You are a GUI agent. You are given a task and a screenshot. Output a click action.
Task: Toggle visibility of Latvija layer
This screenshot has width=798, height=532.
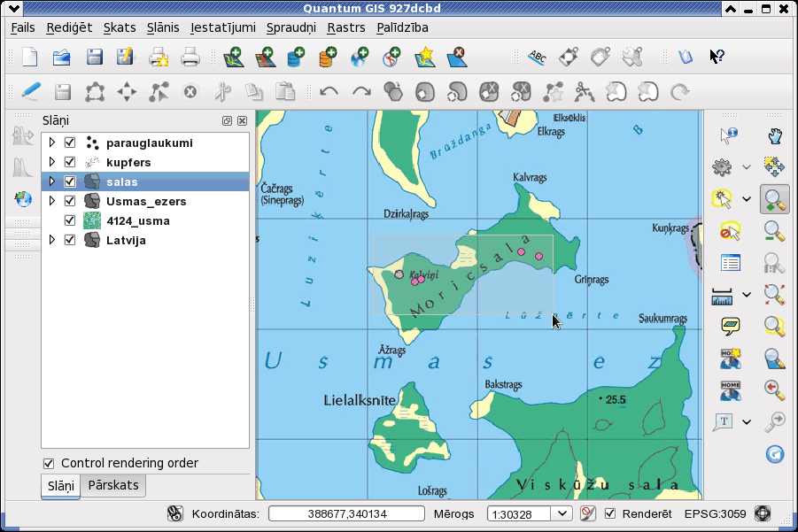point(70,240)
